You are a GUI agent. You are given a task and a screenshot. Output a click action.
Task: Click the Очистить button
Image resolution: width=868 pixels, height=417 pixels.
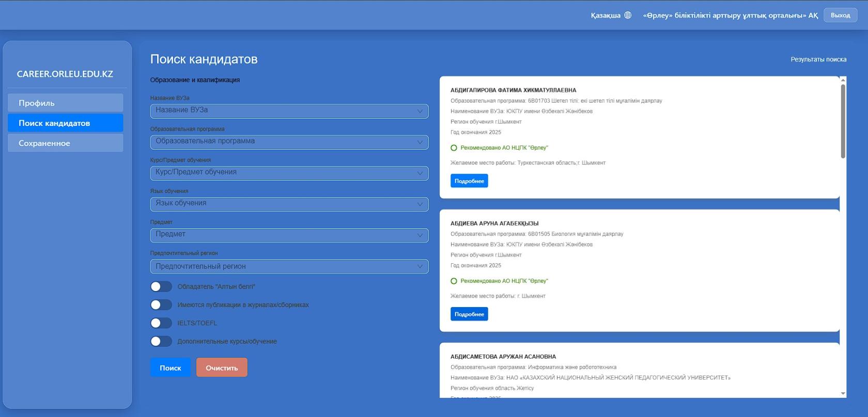click(222, 367)
